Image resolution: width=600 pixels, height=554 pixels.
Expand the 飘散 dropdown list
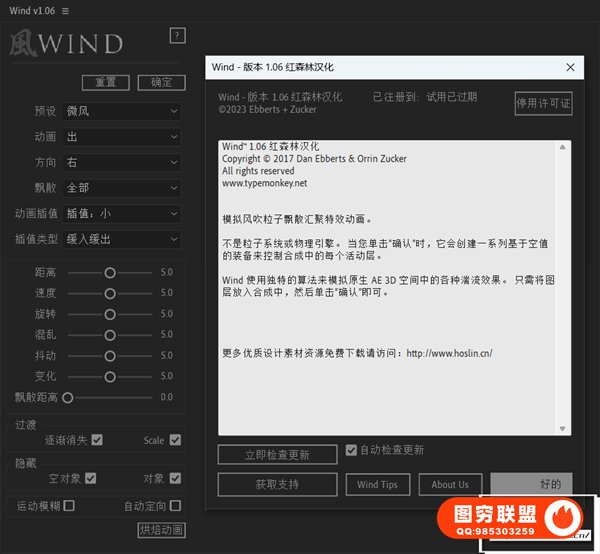tap(121, 188)
